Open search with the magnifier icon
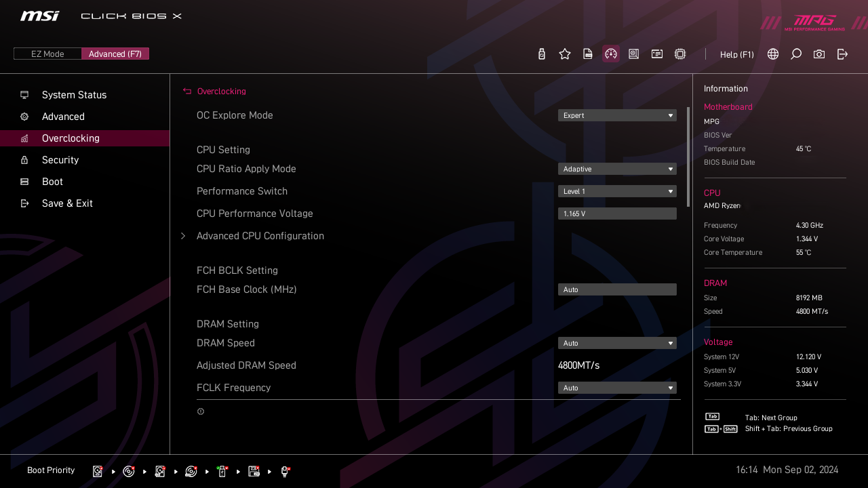 [796, 54]
